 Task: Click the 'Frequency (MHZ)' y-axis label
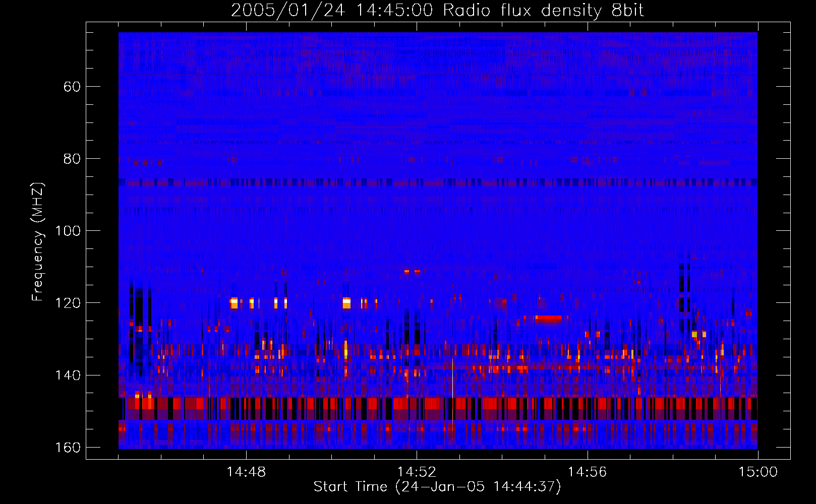pyautogui.click(x=38, y=242)
